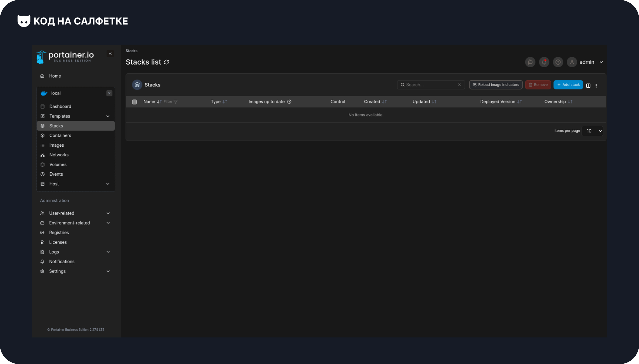Image resolution: width=639 pixels, height=364 pixels.
Task: Expand the User-related submenu chevron
Action: point(108,213)
